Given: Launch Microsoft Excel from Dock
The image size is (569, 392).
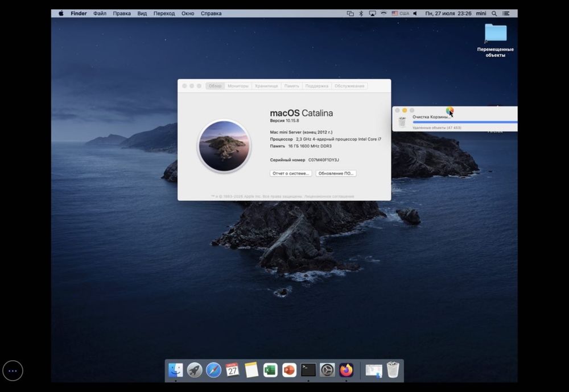Looking at the screenshot, I should click(x=270, y=370).
